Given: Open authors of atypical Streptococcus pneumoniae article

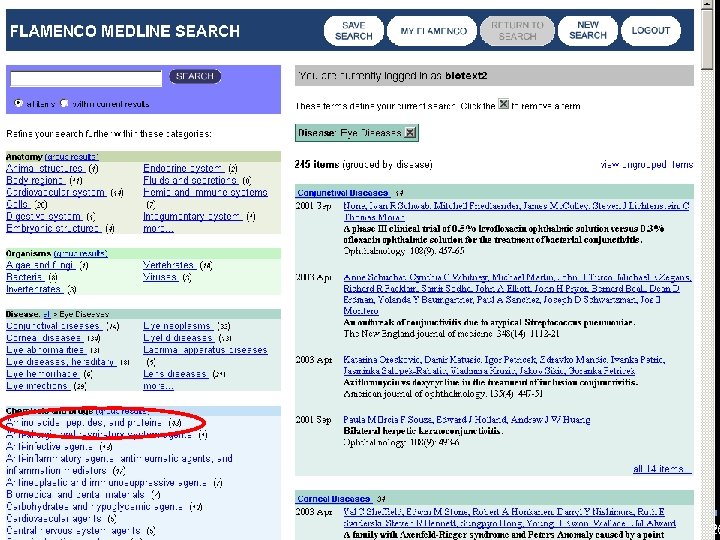Looking at the screenshot, I should point(517,294).
